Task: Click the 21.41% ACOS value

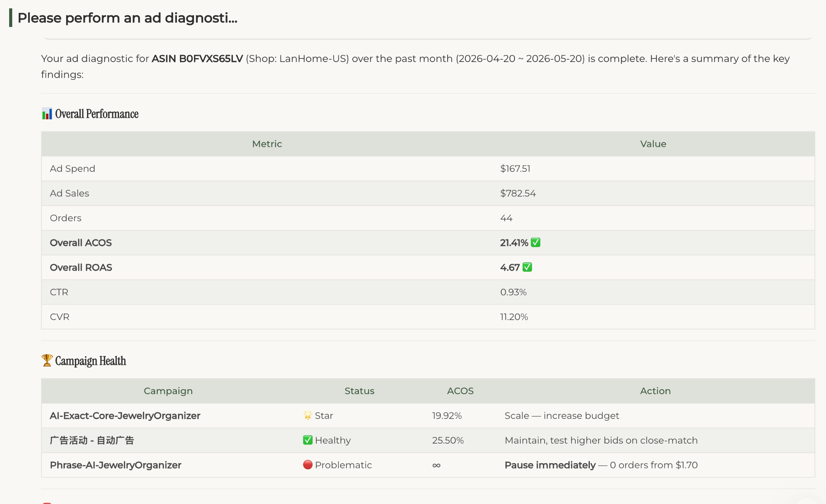Action: pyautogui.click(x=514, y=243)
